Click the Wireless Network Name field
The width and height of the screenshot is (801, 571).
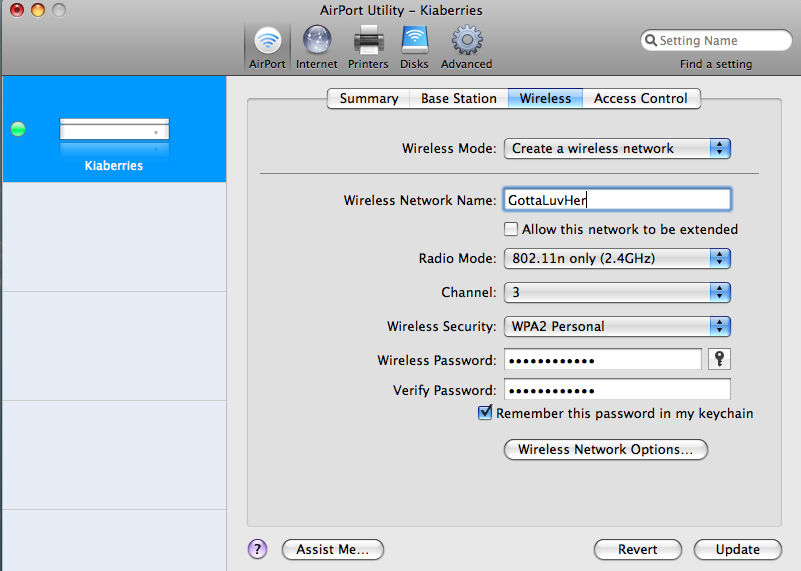pyautogui.click(x=617, y=200)
